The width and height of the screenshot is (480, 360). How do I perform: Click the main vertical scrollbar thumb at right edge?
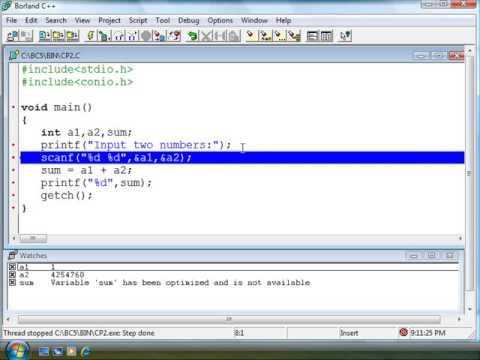469,173
